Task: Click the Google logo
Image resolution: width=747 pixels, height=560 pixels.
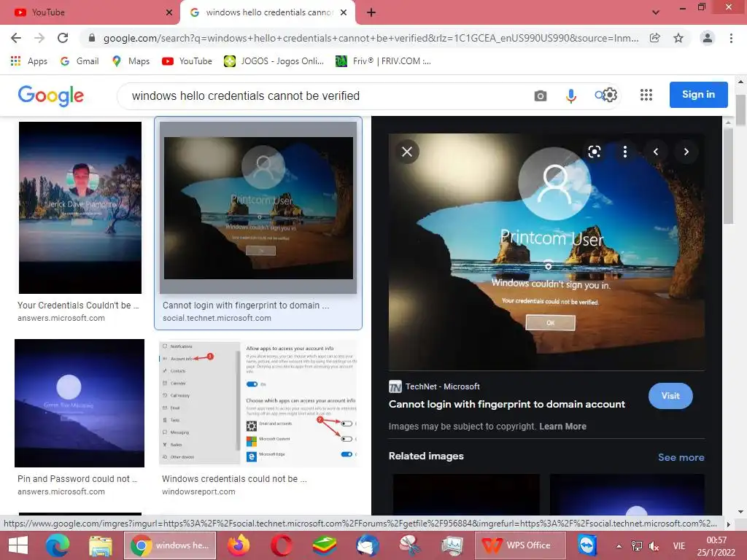Action: (51, 96)
